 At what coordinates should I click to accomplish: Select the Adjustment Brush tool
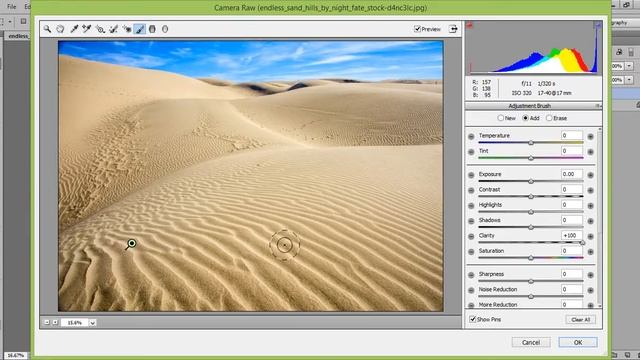pos(140,29)
